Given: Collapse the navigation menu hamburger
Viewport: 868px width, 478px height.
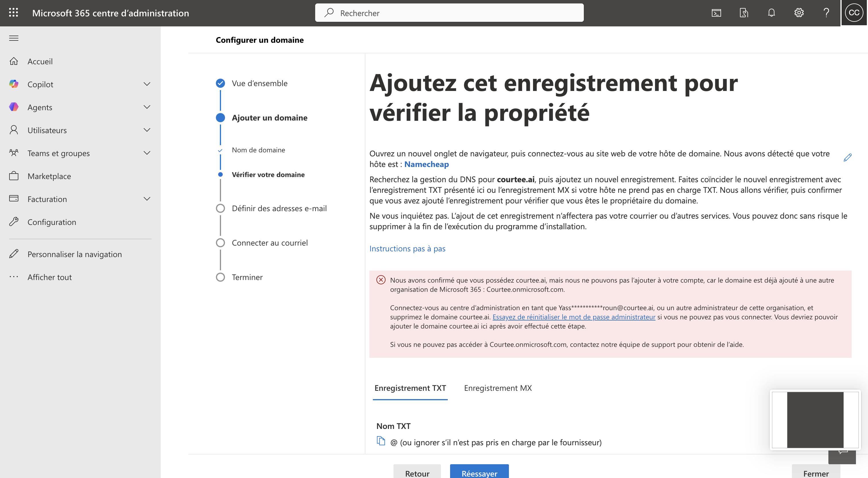Looking at the screenshot, I should tap(13, 38).
